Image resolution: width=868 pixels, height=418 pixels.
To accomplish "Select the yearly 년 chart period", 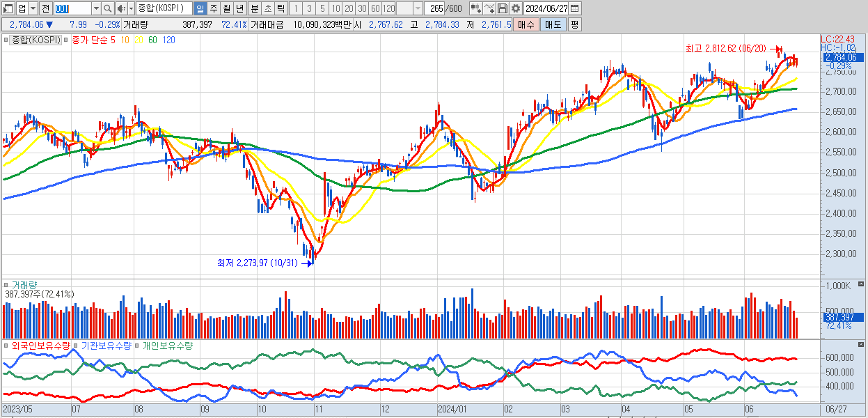I will click(240, 8).
